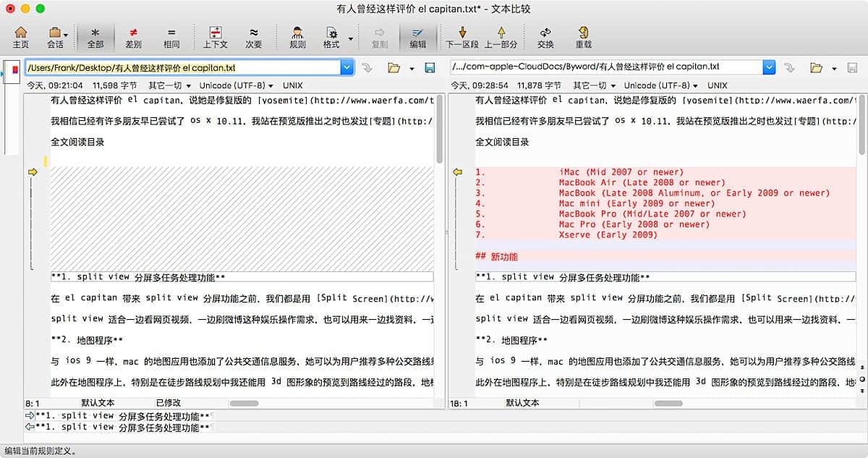
Task: Jump to 上一部分 previous difference section
Action: [x=501, y=37]
